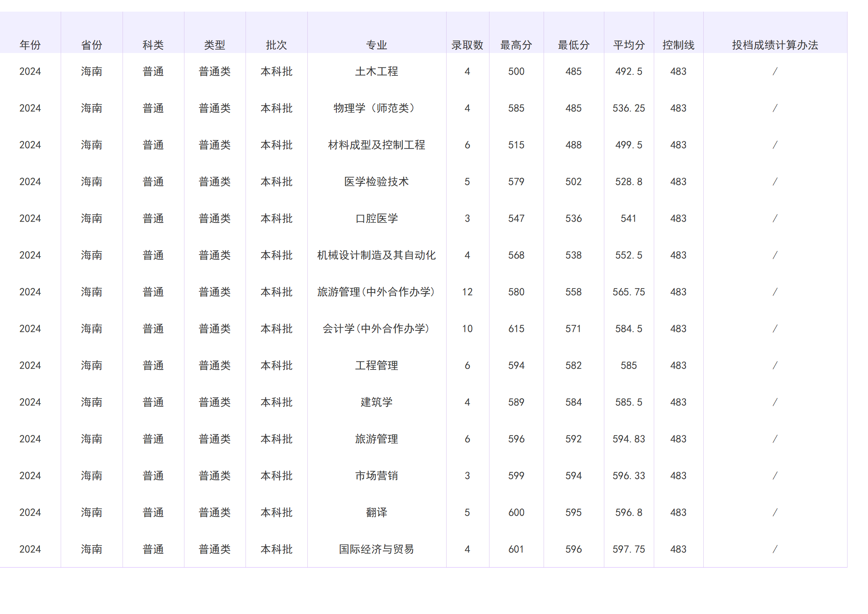The width and height of the screenshot is (868, 614).
Task: Click the 年份 column header
Action: point(31,44)
